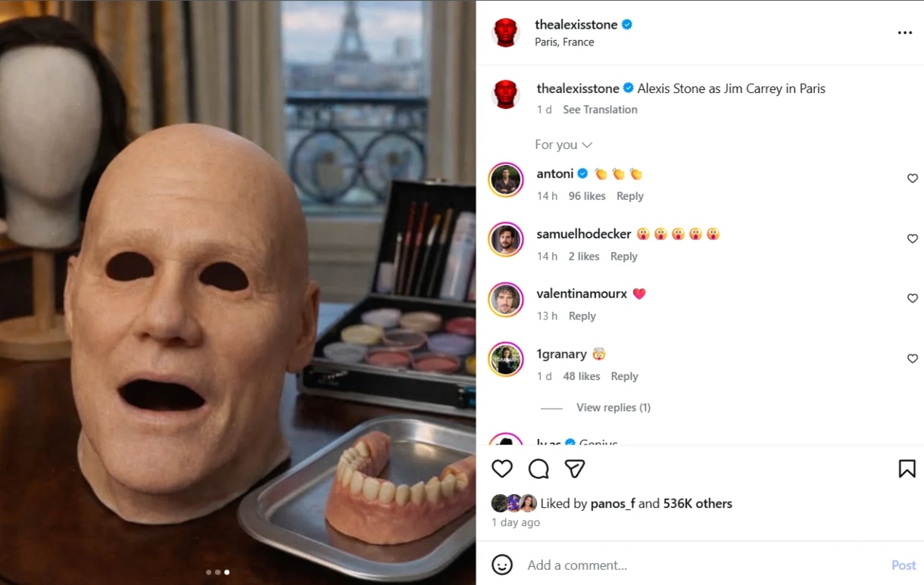Expand the For you comments sort dropdown
924x585 pixels.
(563, 145)
